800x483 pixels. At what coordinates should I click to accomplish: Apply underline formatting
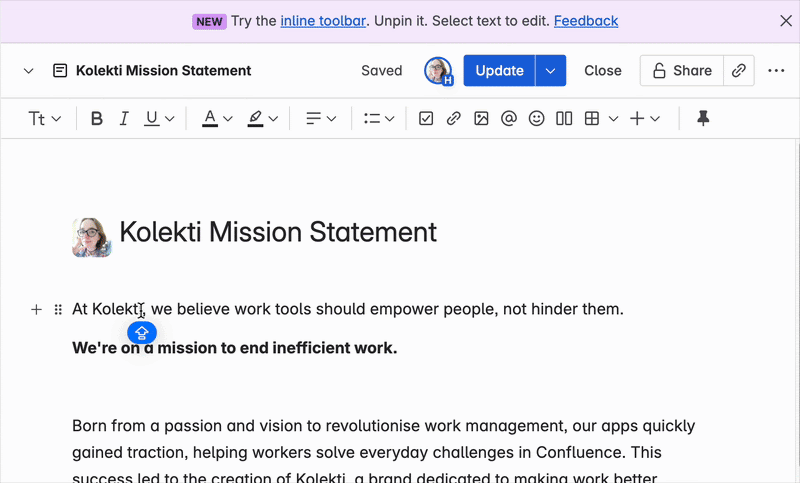[152, 119]
